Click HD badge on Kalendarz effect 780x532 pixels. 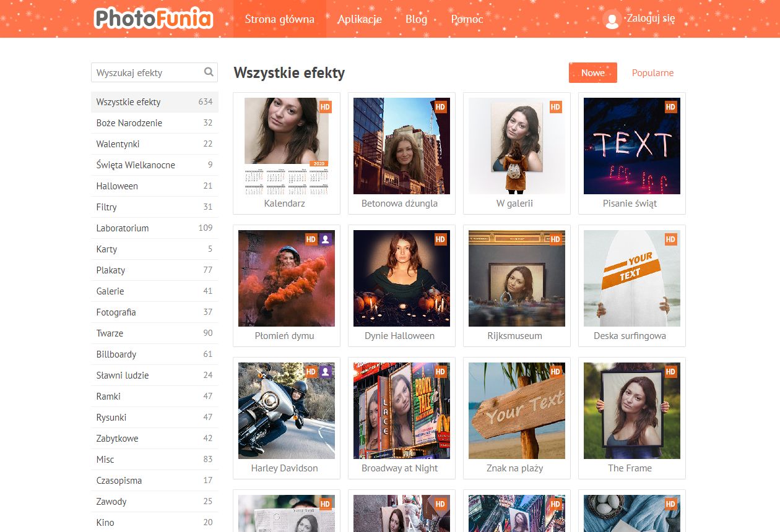click(x=326, y=107)
